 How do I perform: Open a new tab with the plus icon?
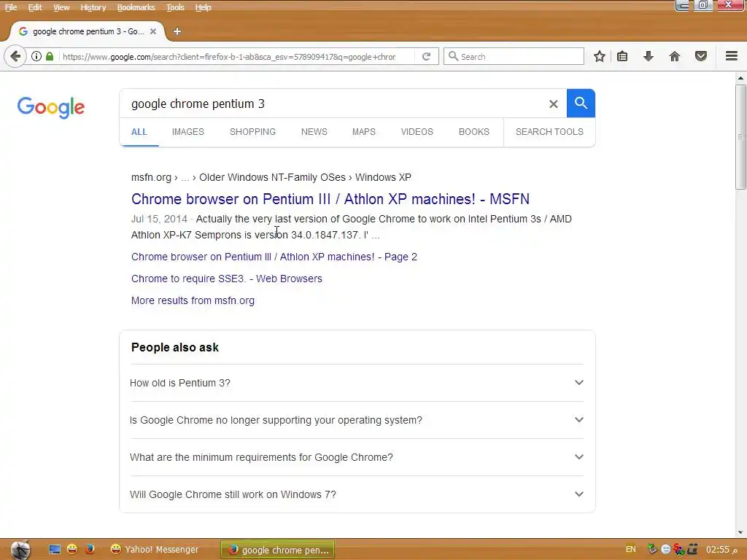click(x=177, y=31)
